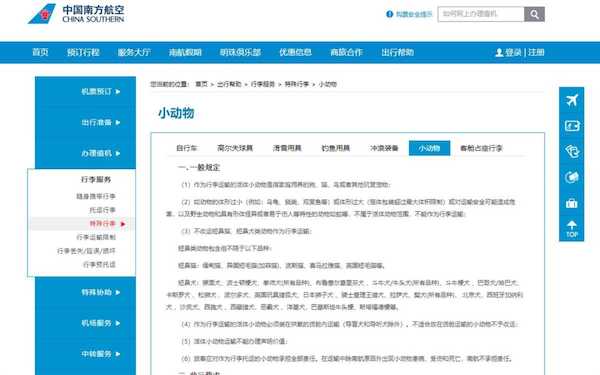
Task: Click the search magnifier button
Action: 534,14
